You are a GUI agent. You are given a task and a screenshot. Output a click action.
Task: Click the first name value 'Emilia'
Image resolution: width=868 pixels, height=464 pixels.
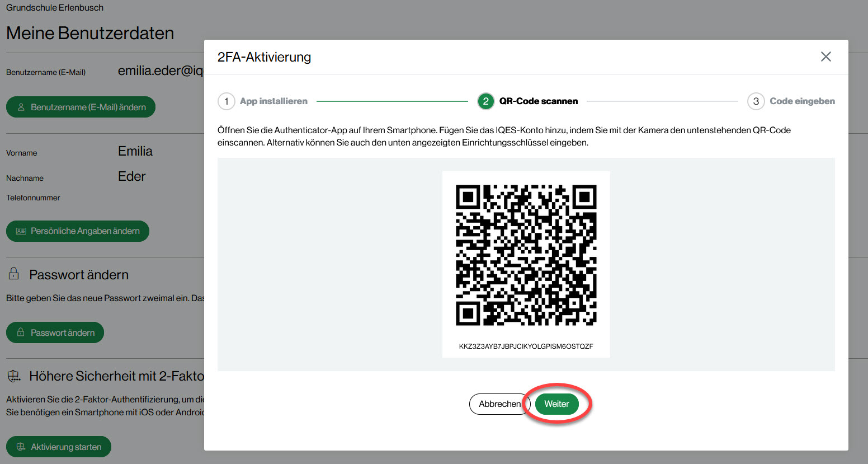[x=135, y=151]
